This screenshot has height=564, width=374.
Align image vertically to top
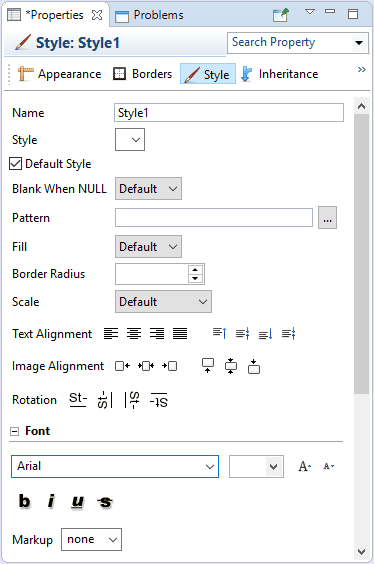pos(208,366)
